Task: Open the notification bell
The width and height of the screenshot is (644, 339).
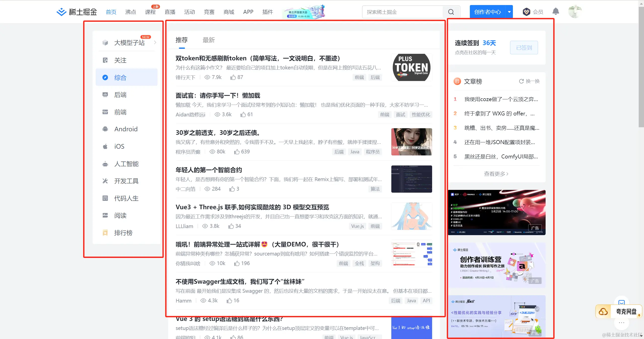Action: (x=556, y=12)
